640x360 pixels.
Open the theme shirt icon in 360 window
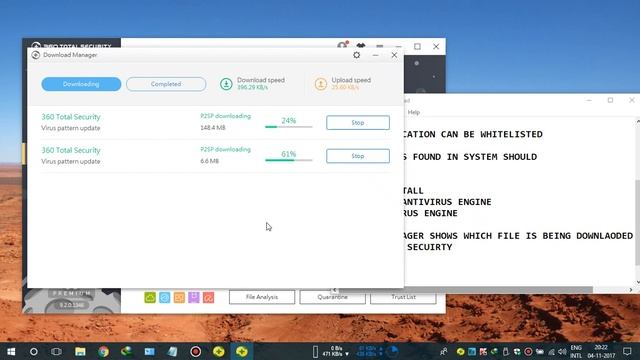(x=361, y=46)
